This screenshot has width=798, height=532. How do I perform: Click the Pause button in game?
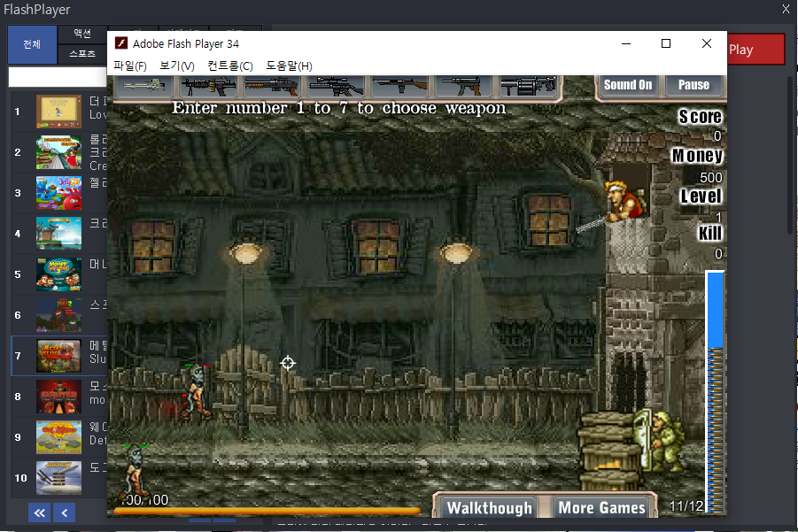tap(693, 85)
